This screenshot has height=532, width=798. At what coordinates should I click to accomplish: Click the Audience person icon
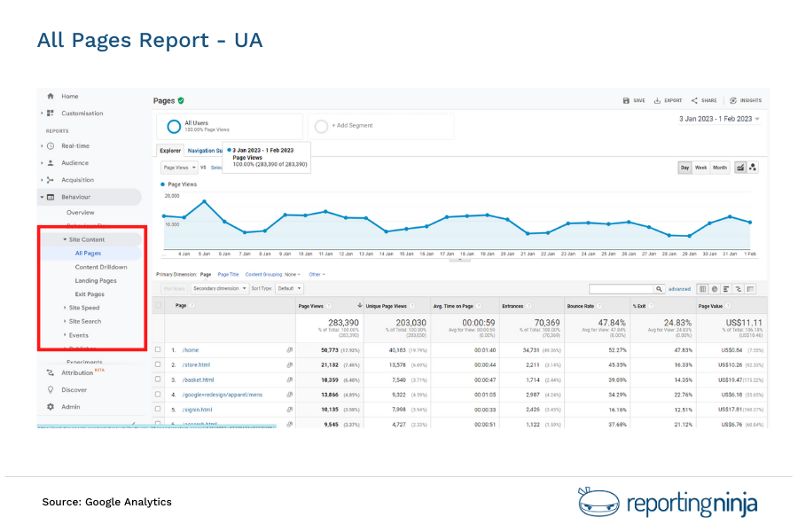tap(51, 163)
